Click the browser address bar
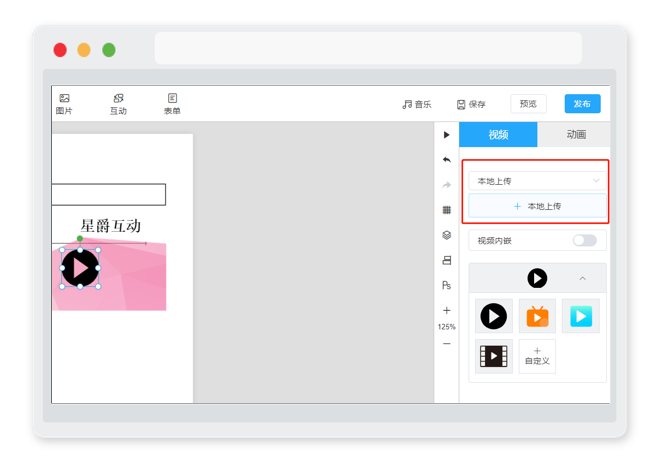660x460 pixels. [x=368, y=48]
